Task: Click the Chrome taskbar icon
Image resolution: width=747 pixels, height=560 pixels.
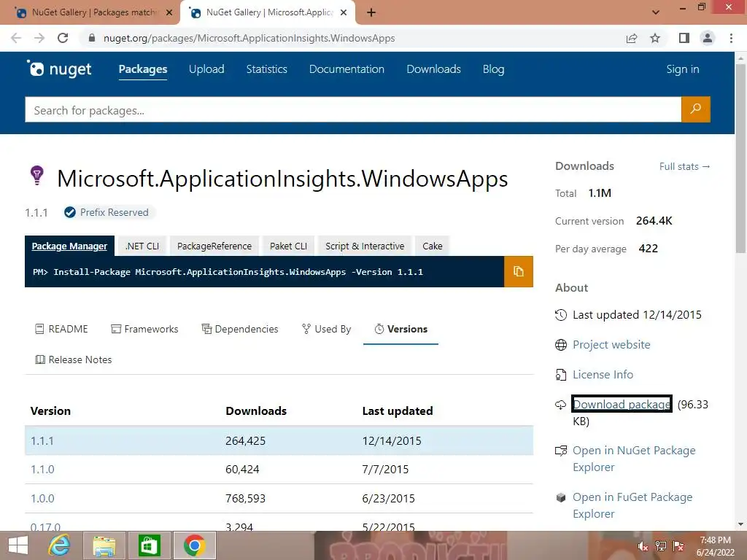Action: tap(194, 545)
